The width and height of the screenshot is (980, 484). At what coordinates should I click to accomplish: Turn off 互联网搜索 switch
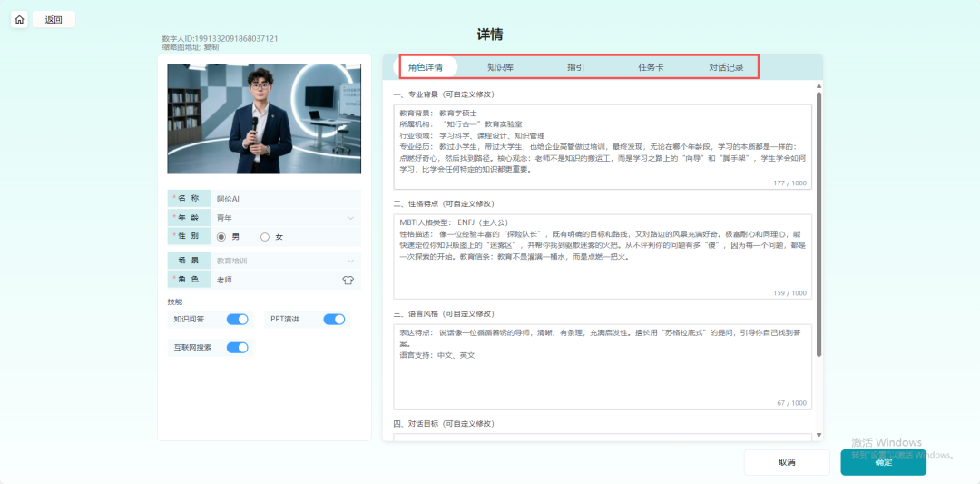(x=237, y=347)
